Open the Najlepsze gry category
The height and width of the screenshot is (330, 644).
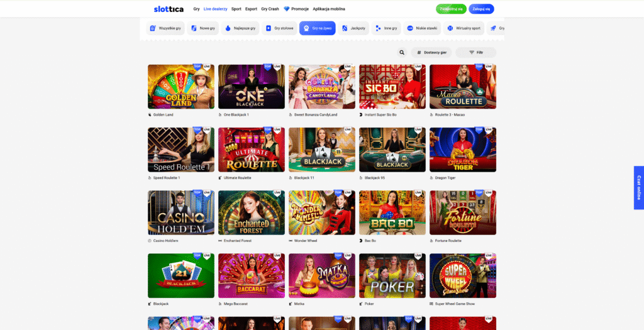pos(240,28)
